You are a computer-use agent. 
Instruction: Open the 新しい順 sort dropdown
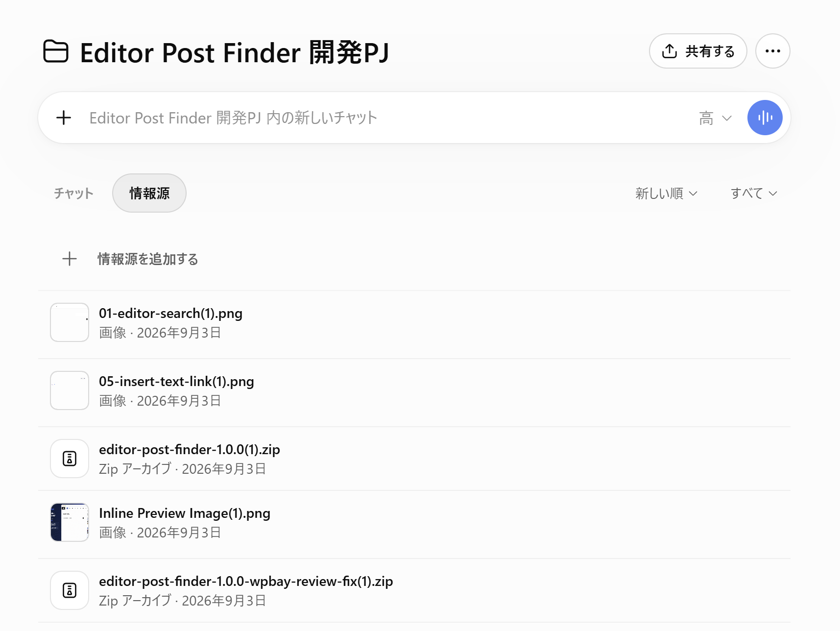[666, 194]
